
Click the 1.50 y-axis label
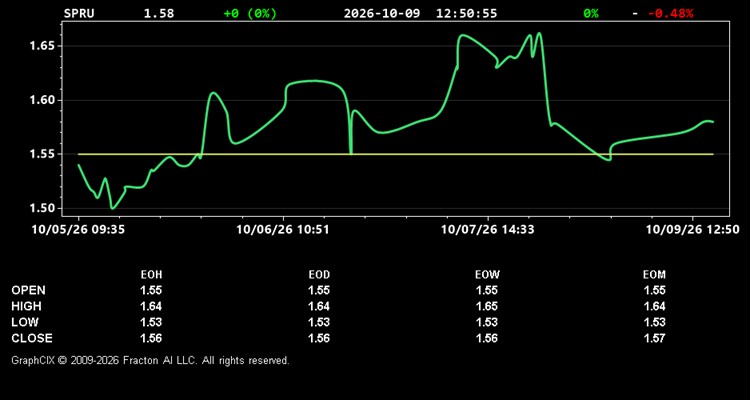(x=44, y=209)
